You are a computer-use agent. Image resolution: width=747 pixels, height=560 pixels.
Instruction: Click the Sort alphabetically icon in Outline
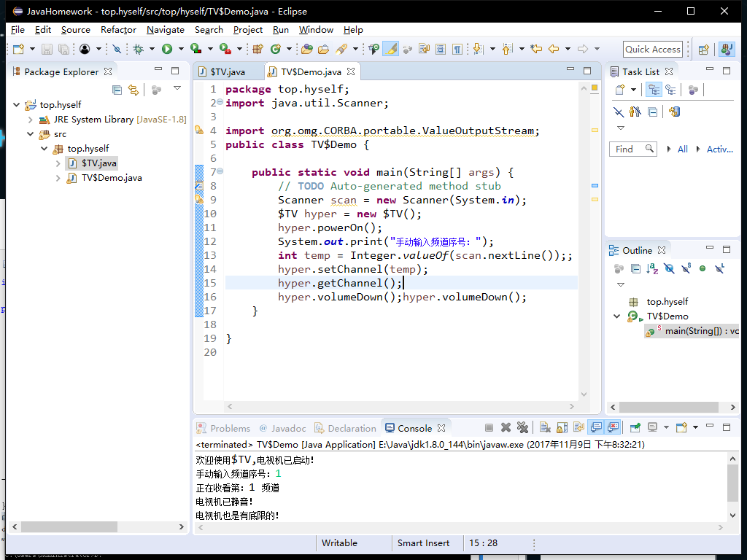pos(652,268)
